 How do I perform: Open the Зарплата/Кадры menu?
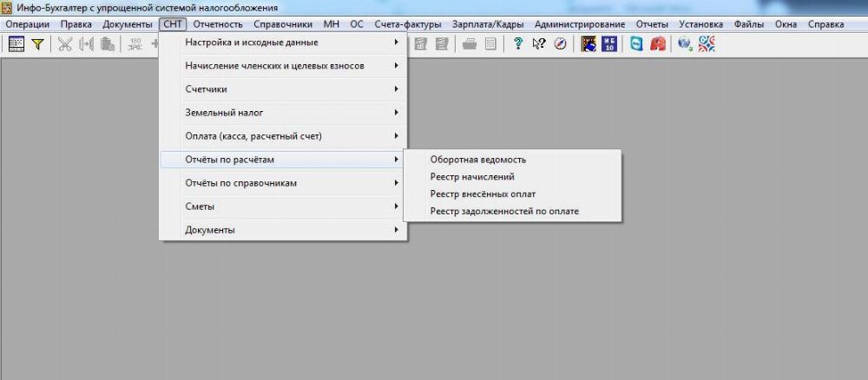488,24
